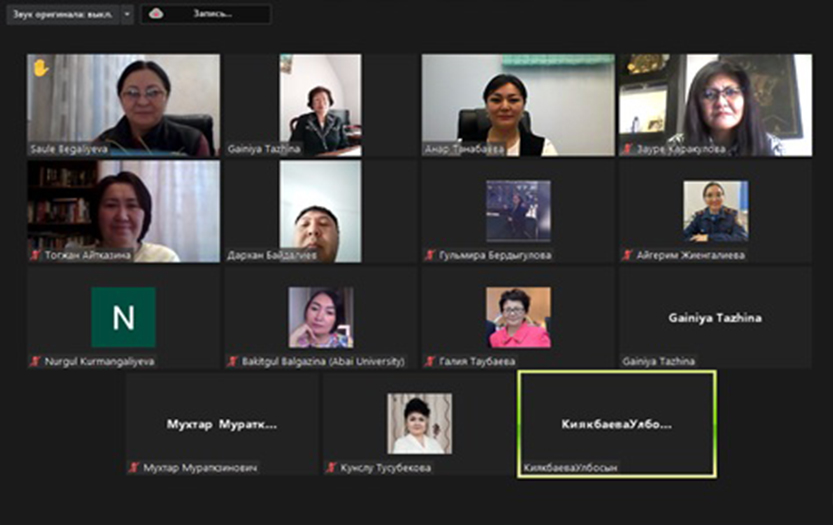Select the Gainiya Tazhina video tile in top row

point(320,105)
